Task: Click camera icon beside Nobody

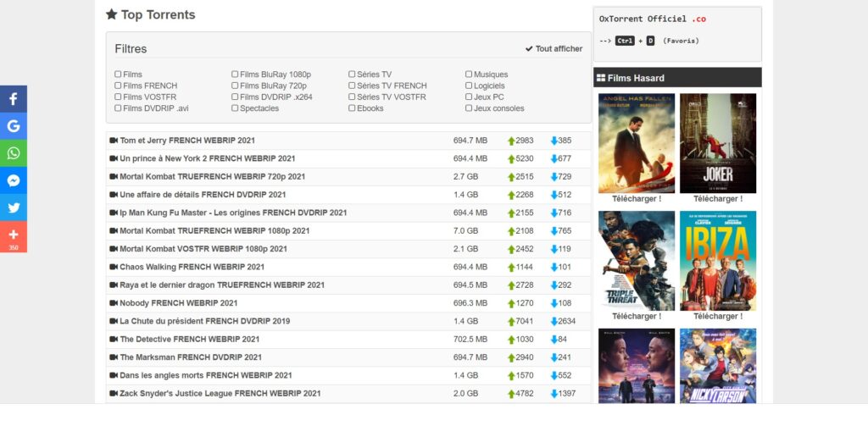Action: coord(114,303)
